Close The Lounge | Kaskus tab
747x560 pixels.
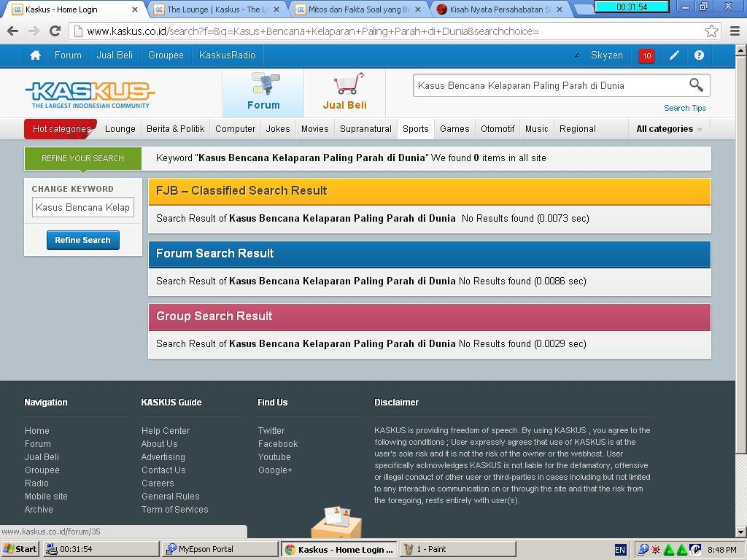click(276, 9)
